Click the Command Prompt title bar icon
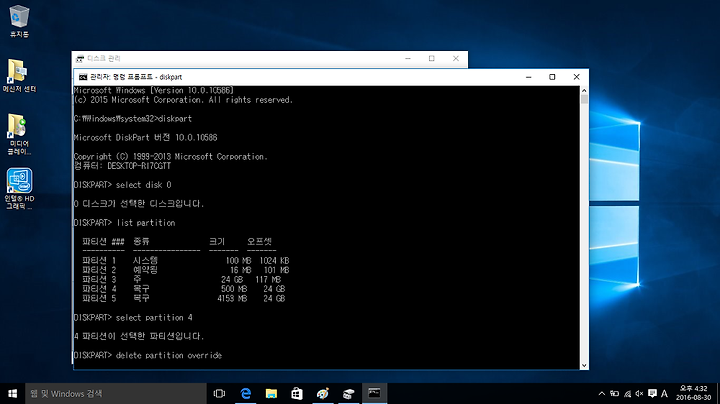The width and height of the screenshot is (720, 404). pyautogui.click(x=83, y=77)
